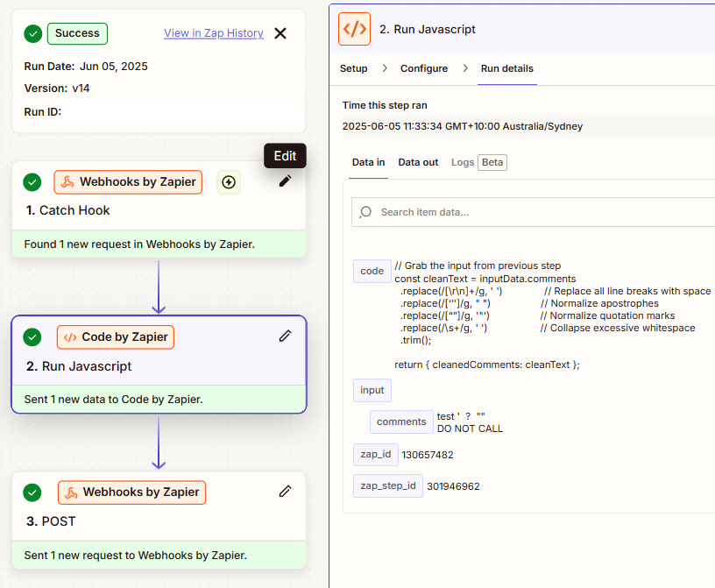Click the Webhooks by Zapier badge in step 1

tap(128, 182)
